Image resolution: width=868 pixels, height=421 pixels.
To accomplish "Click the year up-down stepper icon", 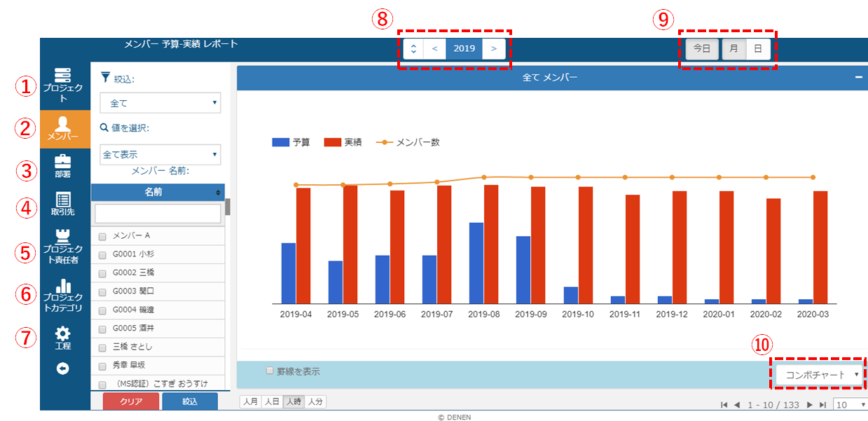I will (x=413, y=49).
